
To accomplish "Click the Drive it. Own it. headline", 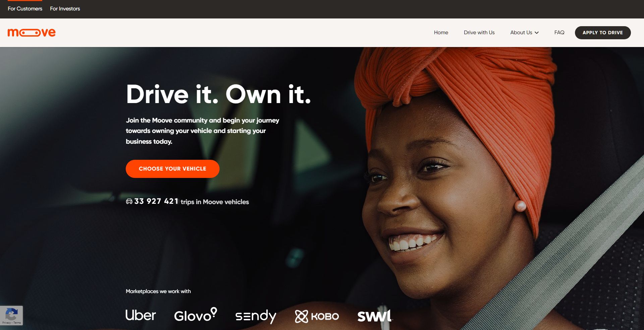I will tap(219, 94).
